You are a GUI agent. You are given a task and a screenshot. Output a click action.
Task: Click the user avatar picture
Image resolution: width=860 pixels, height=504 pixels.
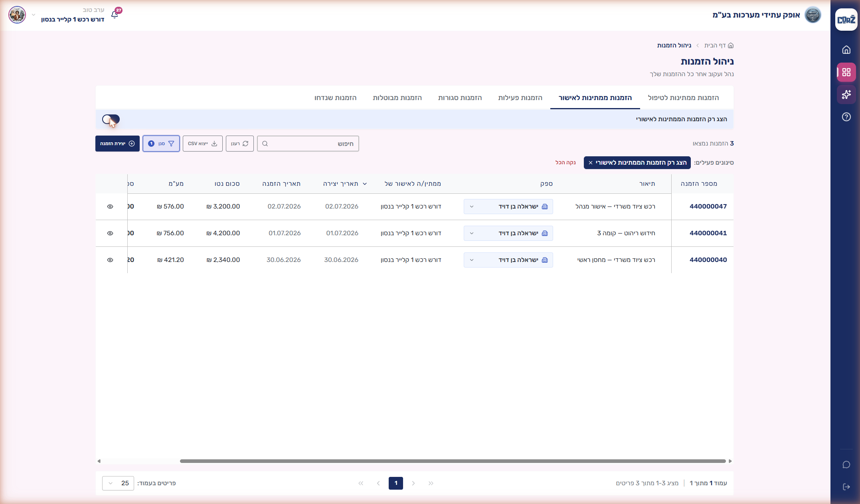17,15
